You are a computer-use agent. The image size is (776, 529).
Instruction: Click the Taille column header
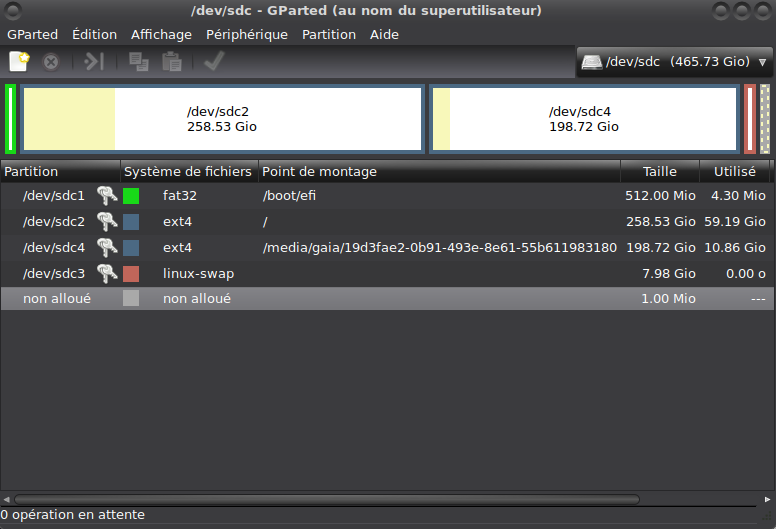(660, 172)
